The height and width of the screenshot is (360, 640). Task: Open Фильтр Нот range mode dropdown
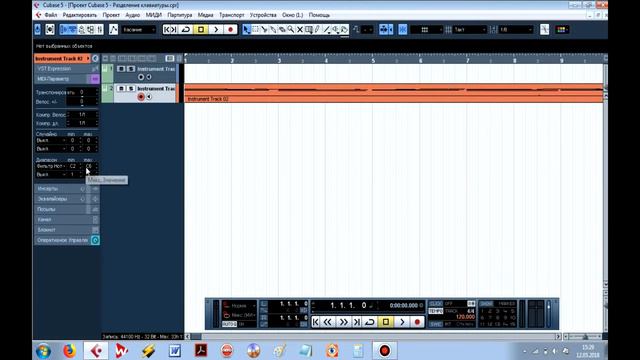pyautogui.click(x=51, y=166)
